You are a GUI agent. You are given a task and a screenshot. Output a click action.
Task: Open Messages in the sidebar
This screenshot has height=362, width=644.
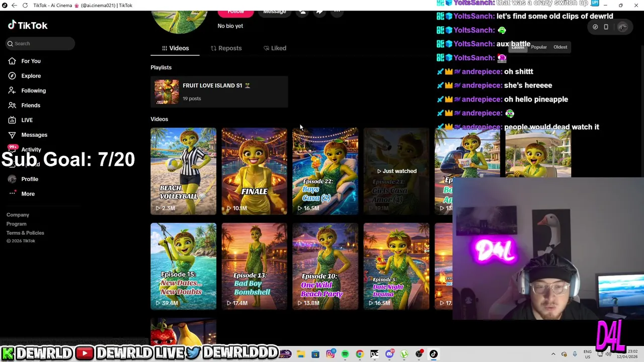[x=28, y=135]
